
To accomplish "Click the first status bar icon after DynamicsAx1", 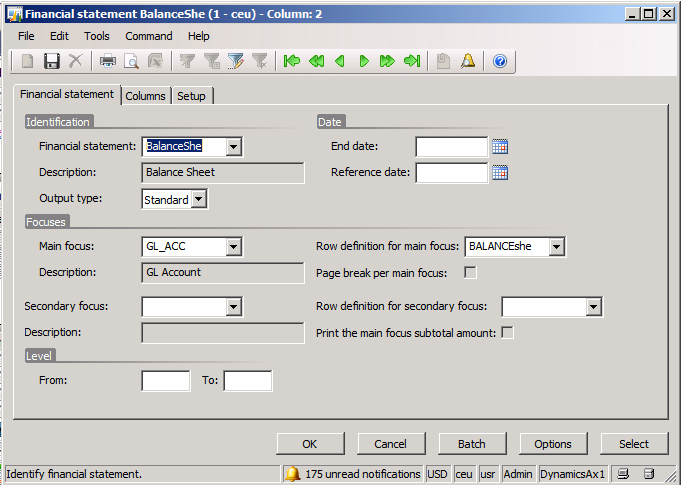I will pyautogui.click(x=623, y=474).
